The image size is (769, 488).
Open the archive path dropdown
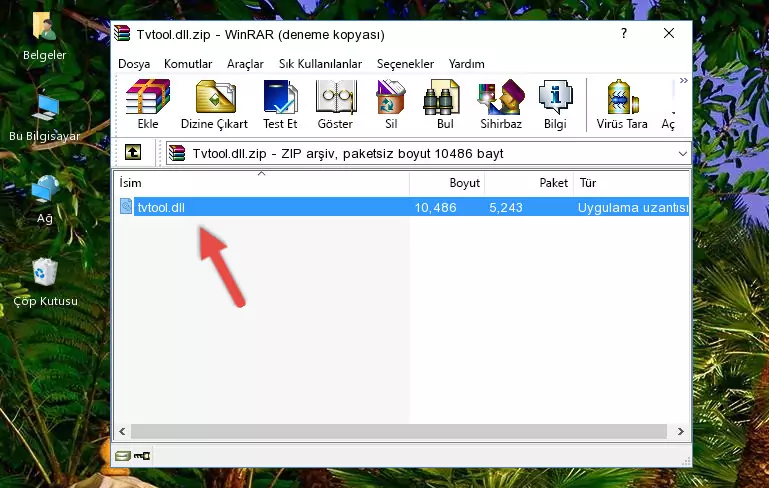pos(682,154)
